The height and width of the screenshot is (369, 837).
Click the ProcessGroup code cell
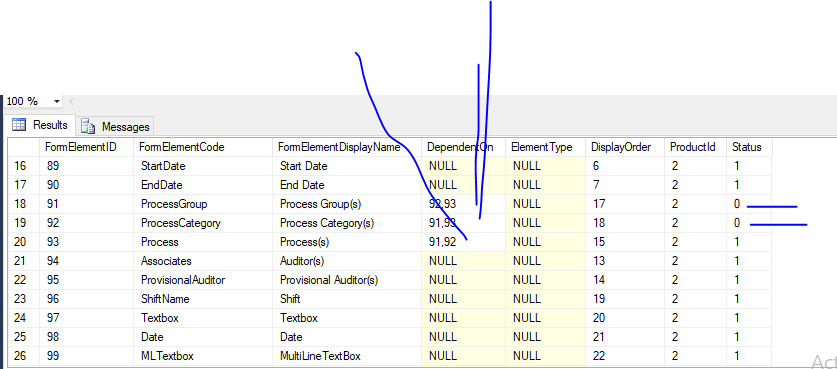pyautogui.click(x=203, y=204)
